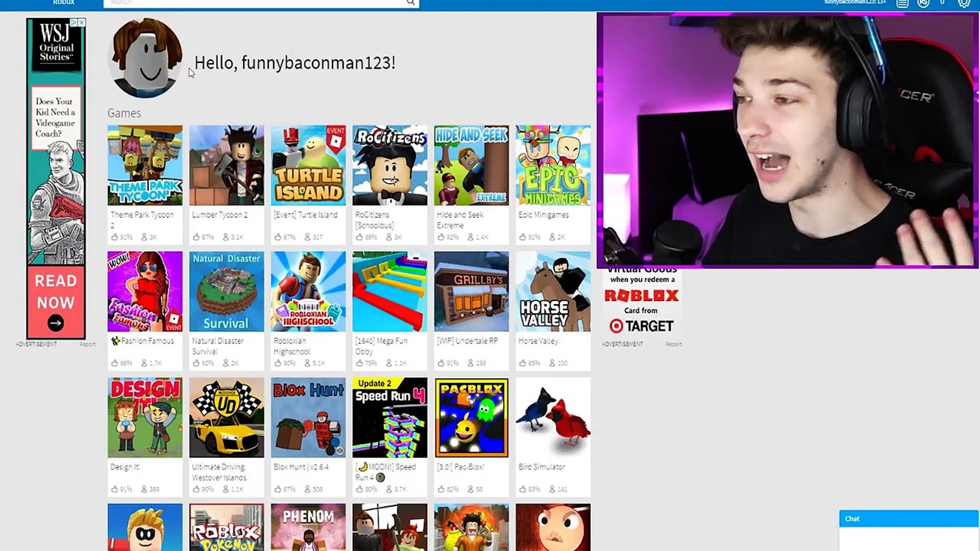980x551 pixels.
Task: Click the username in top bar
Action: (x=854, y=3)
